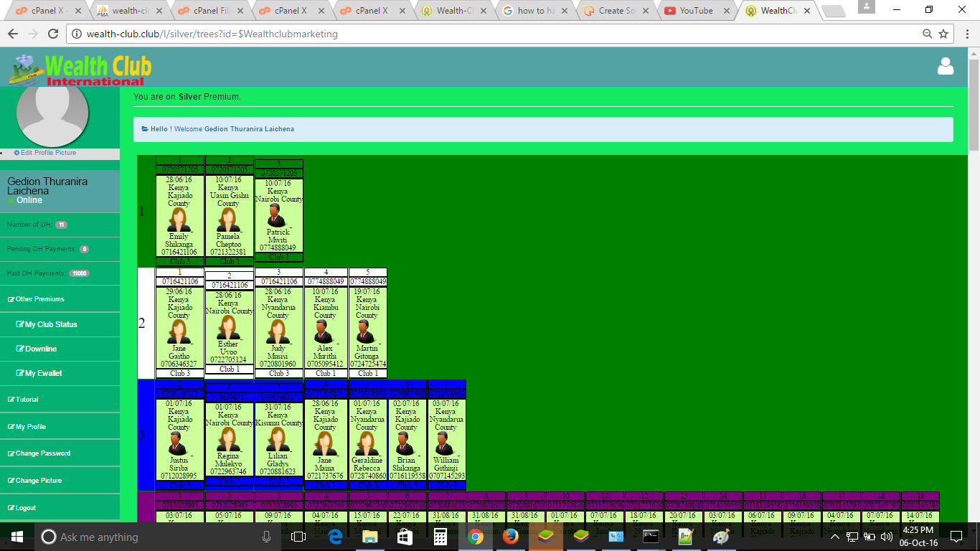The image size is (980, 551).
Task: Open the Other Premiums menu
Action: 36,299
